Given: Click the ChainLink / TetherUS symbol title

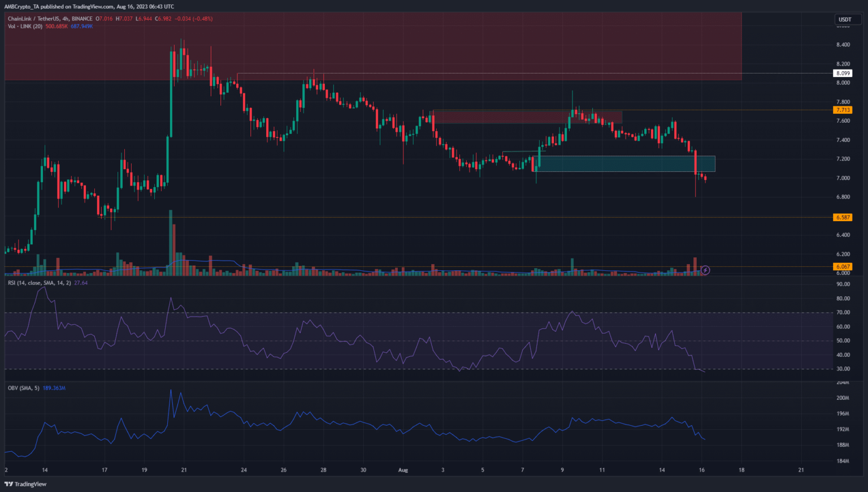Looking at the screenshot, I should 50,19.
